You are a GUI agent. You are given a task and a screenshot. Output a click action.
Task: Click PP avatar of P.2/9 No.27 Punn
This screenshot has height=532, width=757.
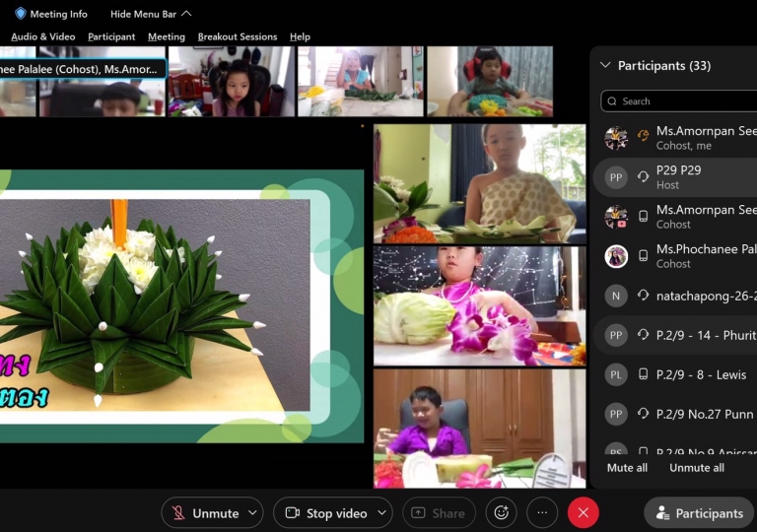point(616,414)
